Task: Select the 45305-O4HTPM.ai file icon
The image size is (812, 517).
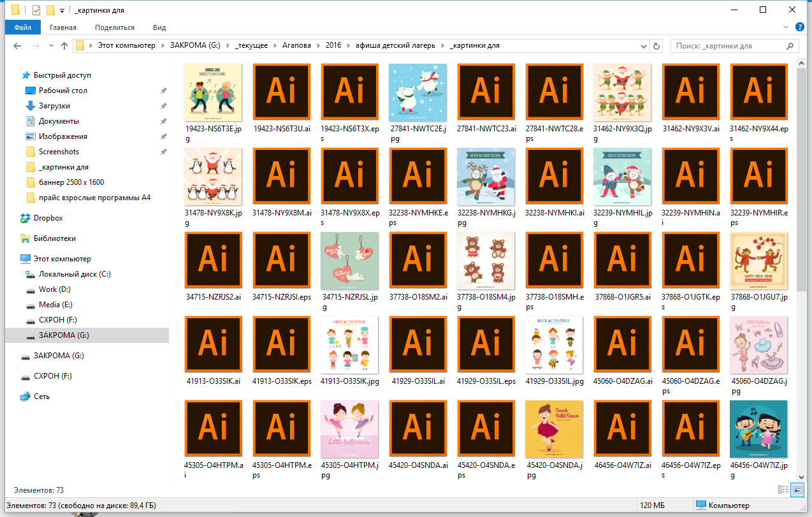Action: click(213, 430)
